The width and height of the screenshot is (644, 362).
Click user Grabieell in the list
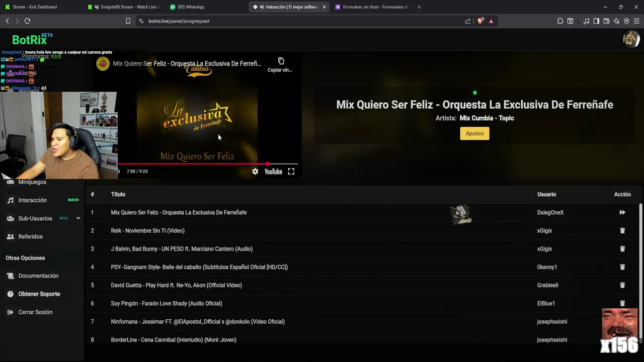pyautogui.click(x=547, y=285)
